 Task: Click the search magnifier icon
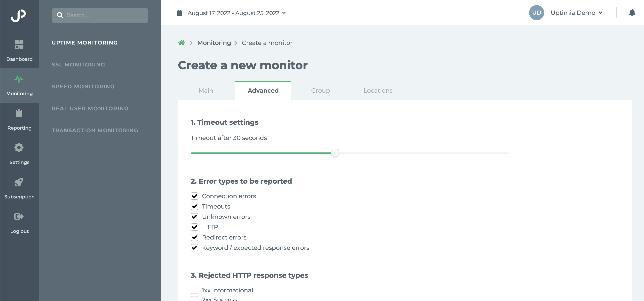point(60,15)
